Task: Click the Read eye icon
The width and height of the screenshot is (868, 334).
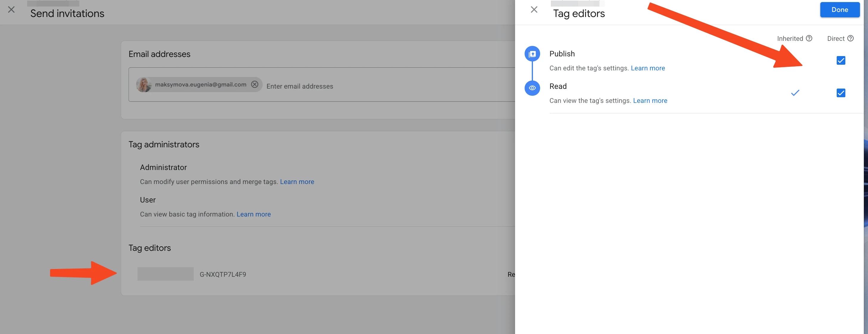Action: click(532, 88)
